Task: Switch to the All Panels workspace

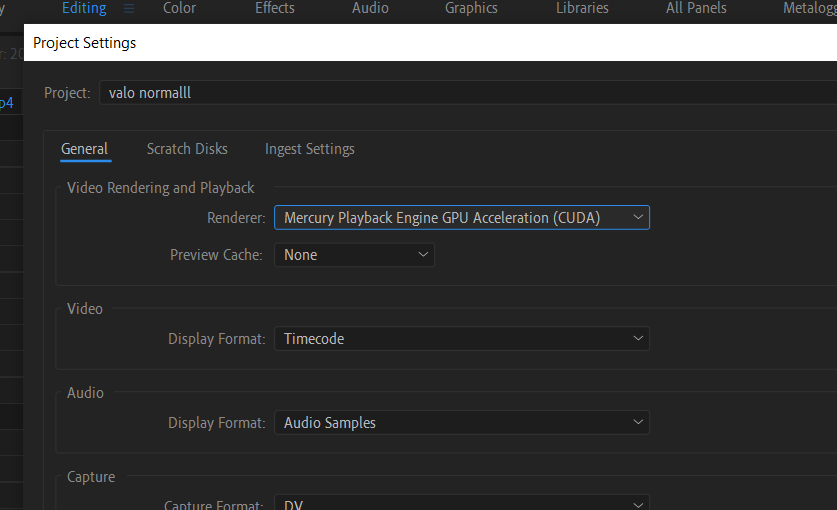Action: 696,8
